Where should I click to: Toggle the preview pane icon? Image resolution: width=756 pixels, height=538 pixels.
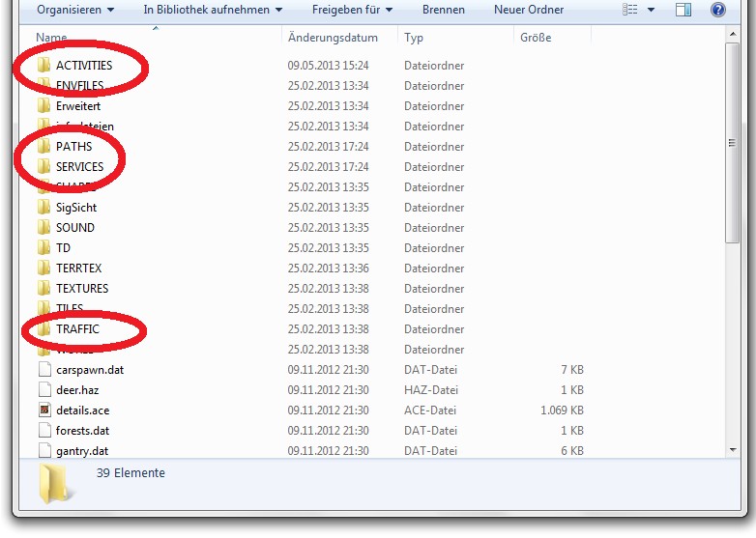683,10
